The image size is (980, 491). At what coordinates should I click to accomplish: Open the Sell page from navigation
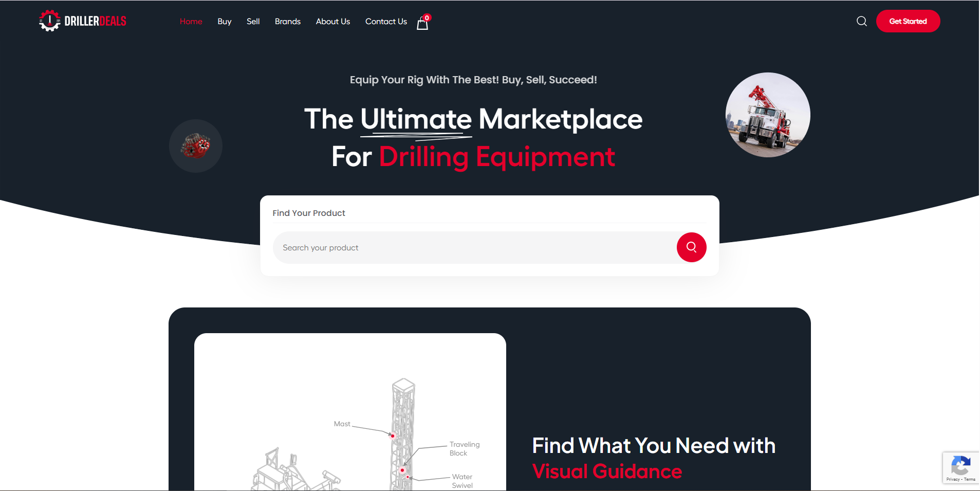pos(253,22)
